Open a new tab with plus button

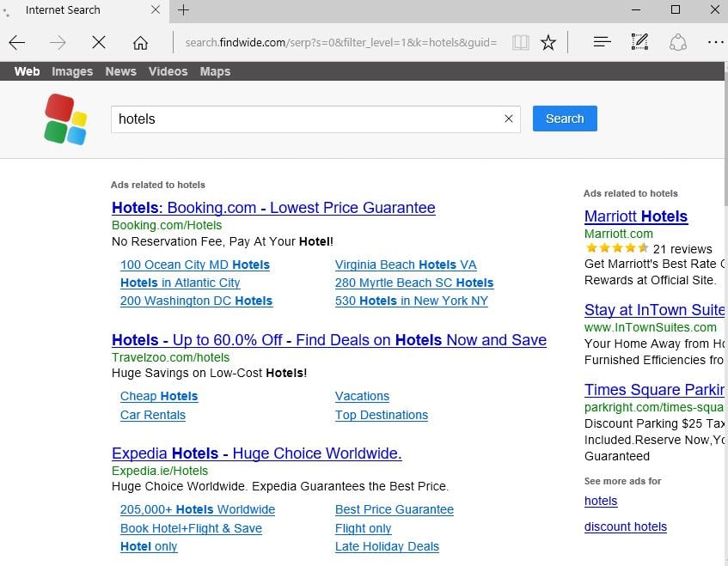click(183, 10)
